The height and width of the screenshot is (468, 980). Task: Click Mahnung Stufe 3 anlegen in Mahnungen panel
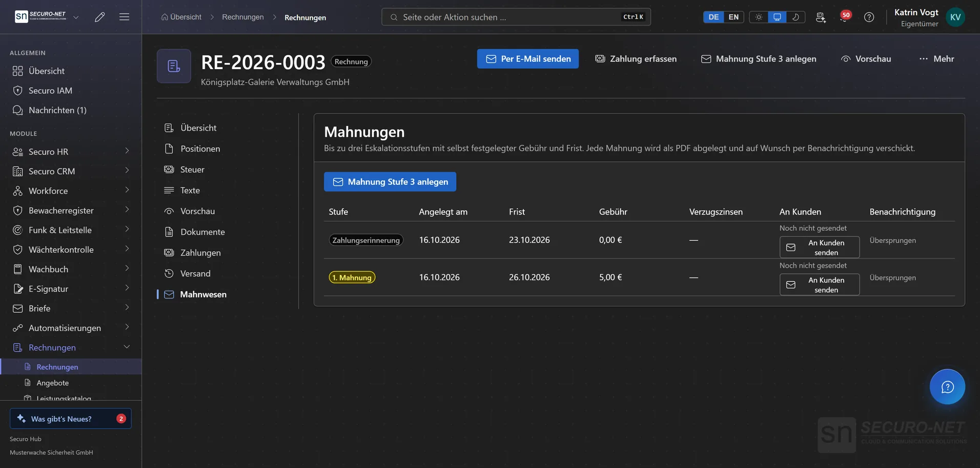pyautogui.click(x=390, y=182)
